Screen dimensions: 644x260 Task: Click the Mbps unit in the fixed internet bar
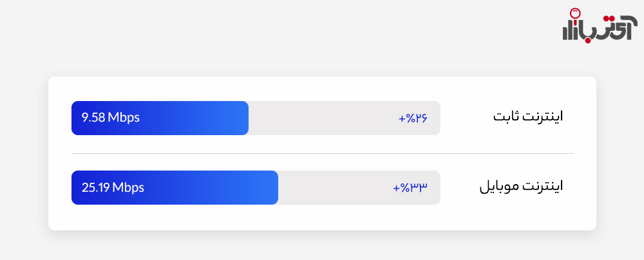click(x=124, y=118)
